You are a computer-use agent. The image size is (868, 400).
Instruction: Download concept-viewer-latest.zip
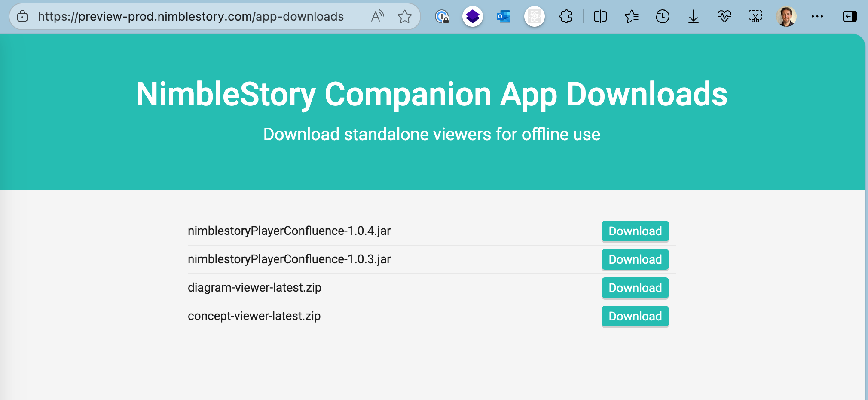click(635, 316)
